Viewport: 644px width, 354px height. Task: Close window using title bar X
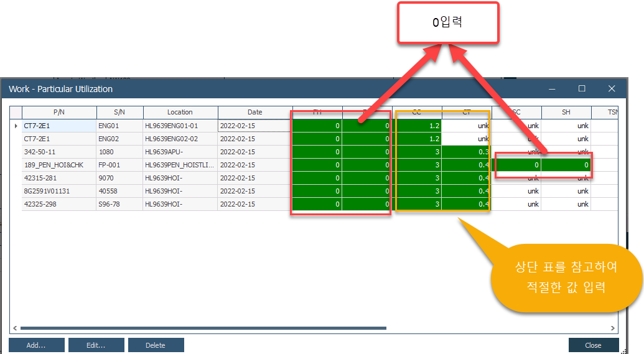(612, 89)
